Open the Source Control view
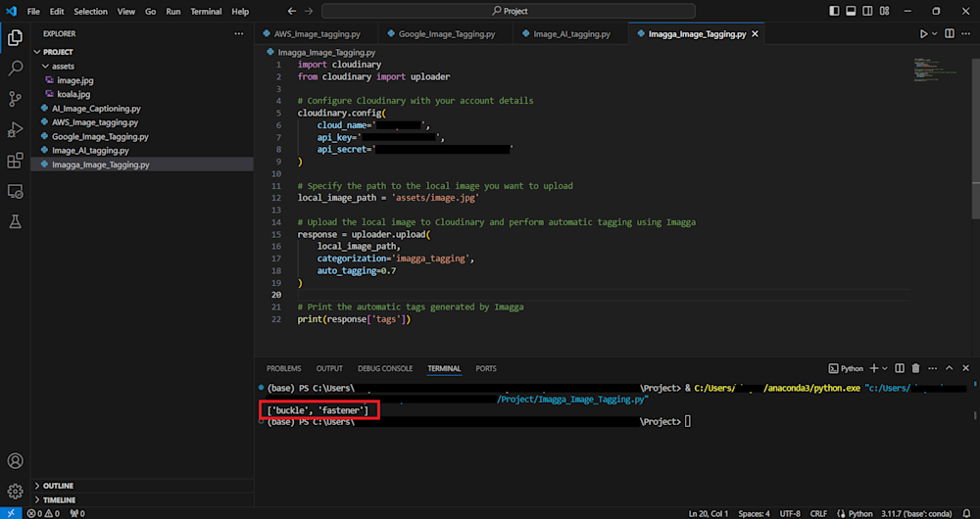The height and width of the screenshot is (519, 980). pos(15,99)
